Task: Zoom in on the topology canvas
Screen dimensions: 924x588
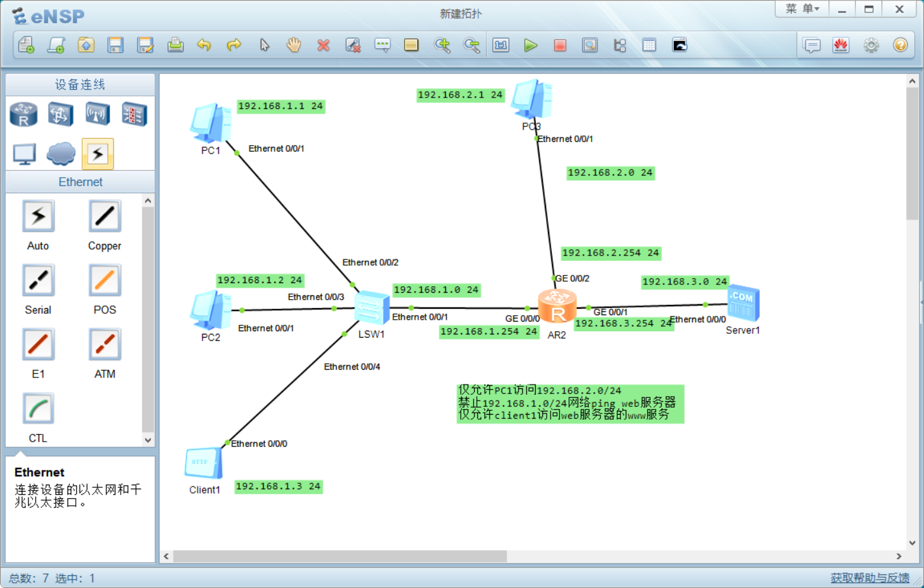Action: tap(442, 45)
